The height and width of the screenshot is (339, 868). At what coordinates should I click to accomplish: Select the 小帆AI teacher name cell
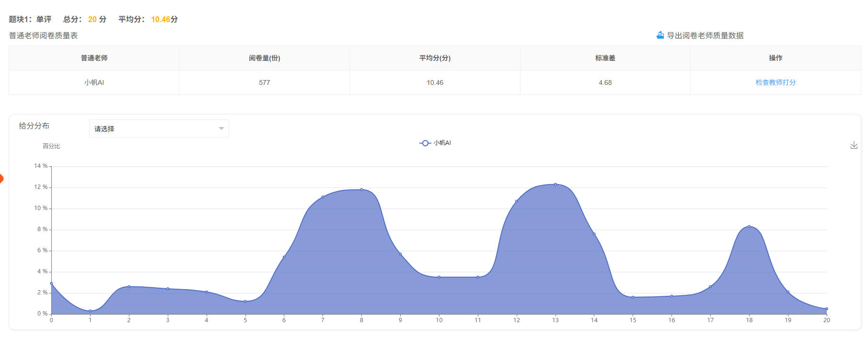point(94,82)
